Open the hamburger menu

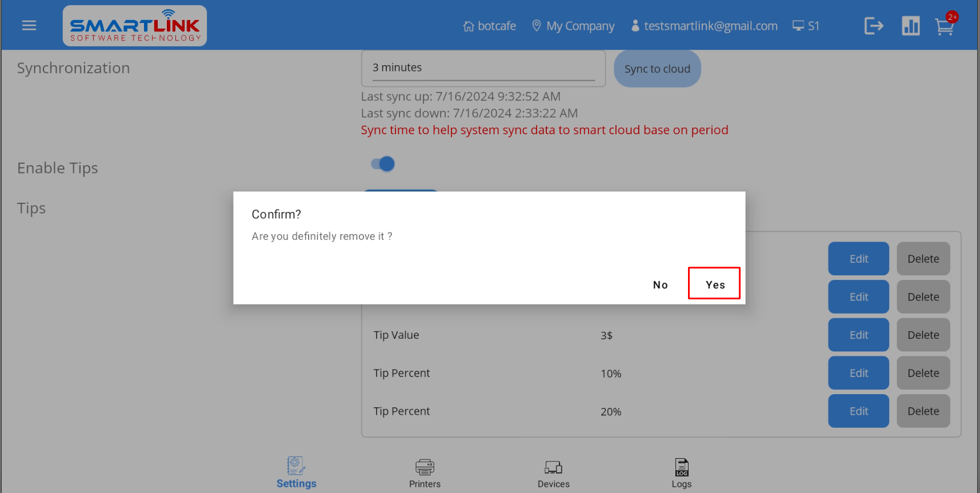click(29, 26)
